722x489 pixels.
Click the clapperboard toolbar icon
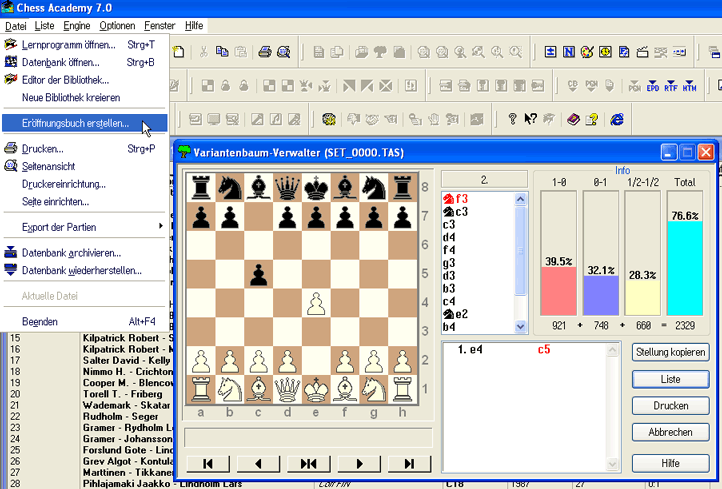click(x=642, y=52)
